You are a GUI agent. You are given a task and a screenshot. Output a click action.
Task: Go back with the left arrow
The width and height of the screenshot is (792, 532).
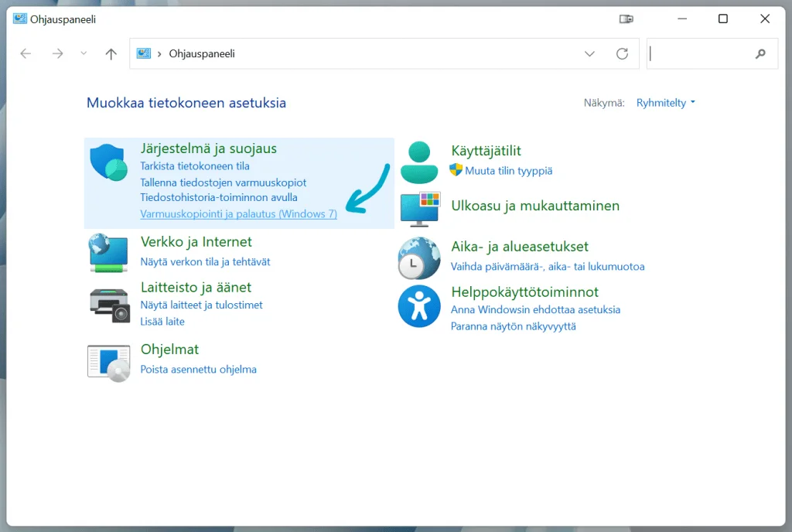pyautogui.click(x=26, y=53)
